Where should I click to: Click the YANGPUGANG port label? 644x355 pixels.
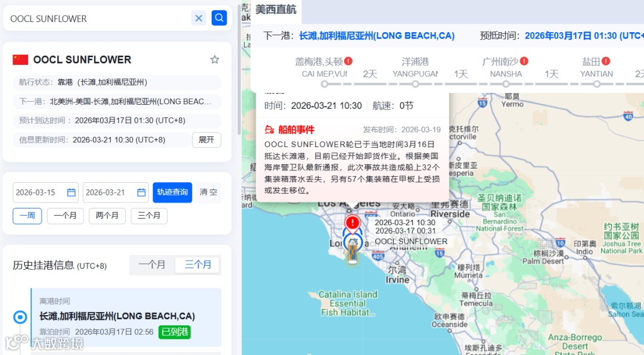tap(415, 74)
